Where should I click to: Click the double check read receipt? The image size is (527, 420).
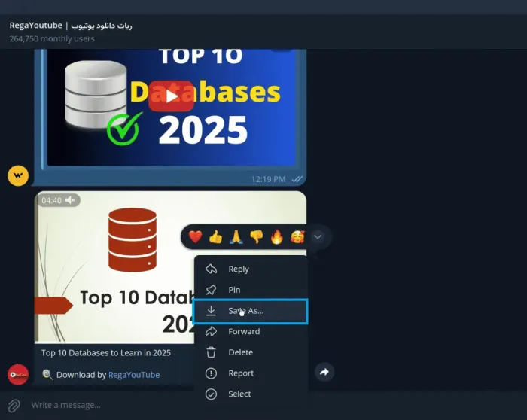[297, 179]
